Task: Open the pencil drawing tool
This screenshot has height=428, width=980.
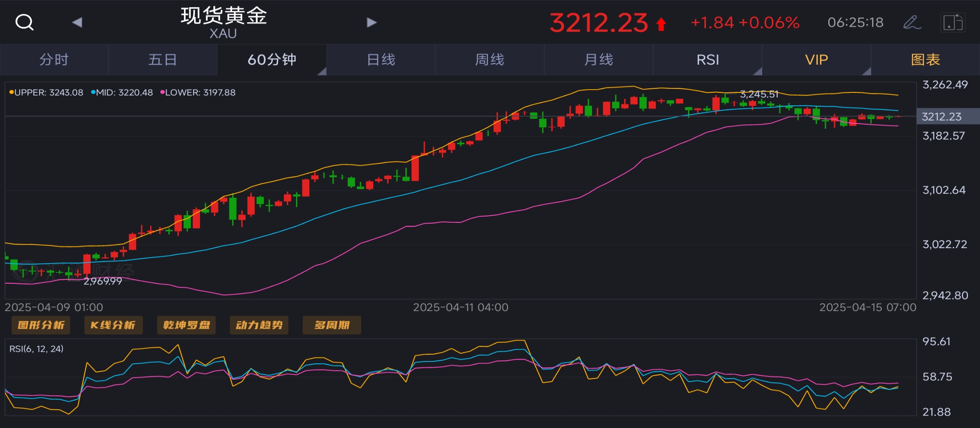Action: pos(912,22)
